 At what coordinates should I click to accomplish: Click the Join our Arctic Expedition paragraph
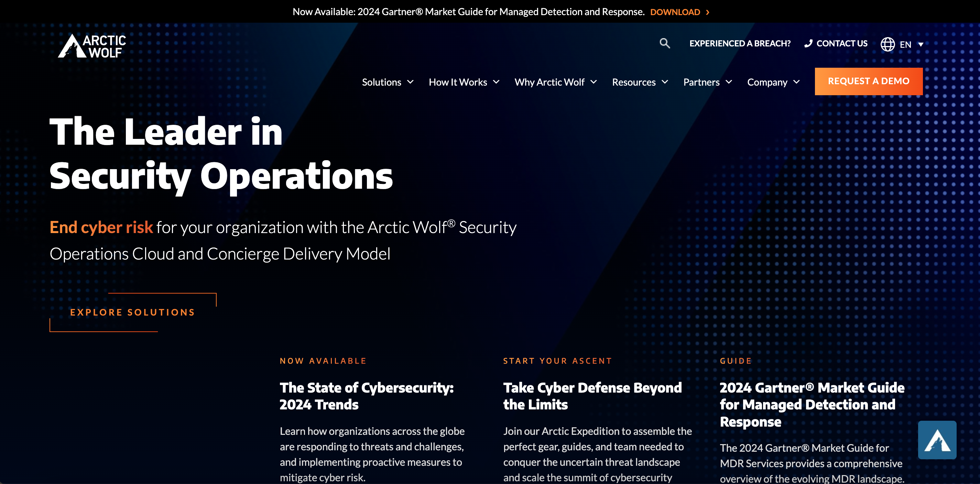(x=597, y=454)
